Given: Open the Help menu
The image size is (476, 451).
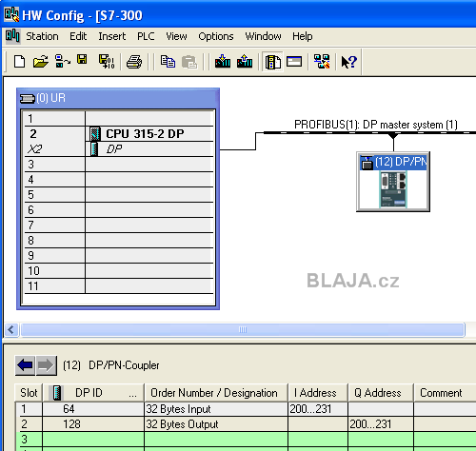Looking at the screenshot, I should click(x=303, y=36).
